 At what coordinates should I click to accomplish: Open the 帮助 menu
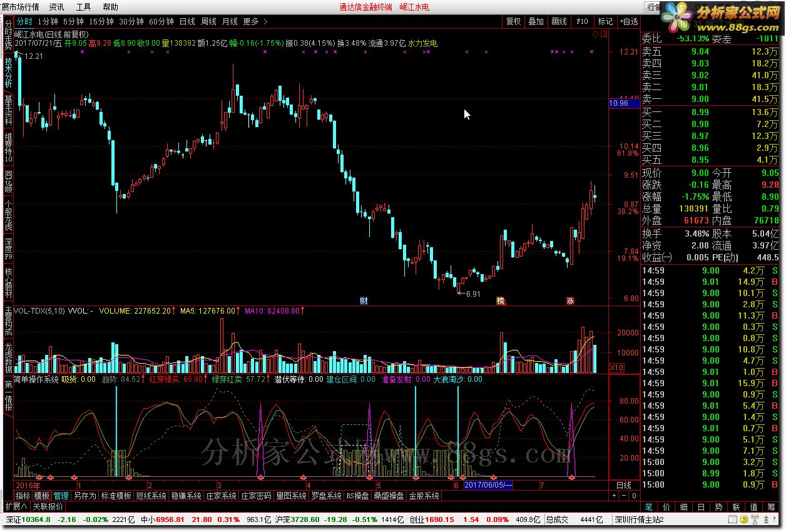click(110, 7)
